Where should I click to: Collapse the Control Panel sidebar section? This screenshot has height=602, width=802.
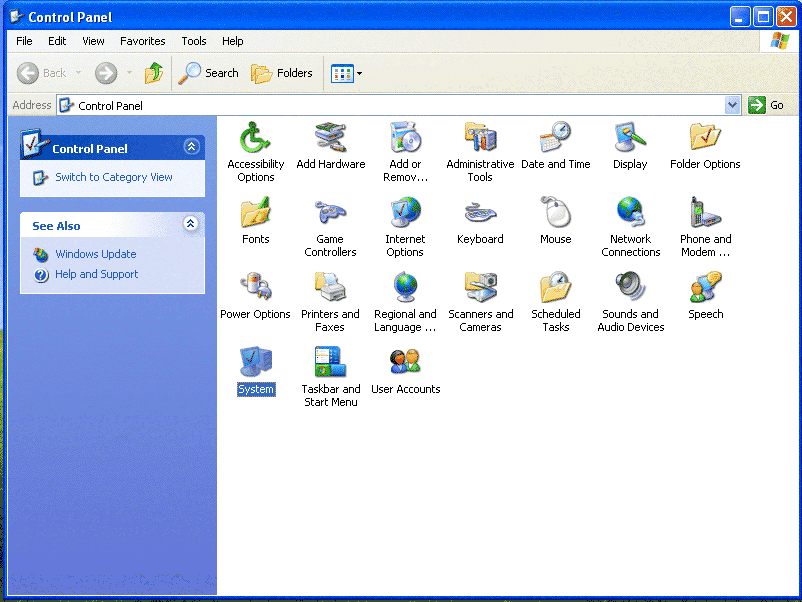pos(191,147)
